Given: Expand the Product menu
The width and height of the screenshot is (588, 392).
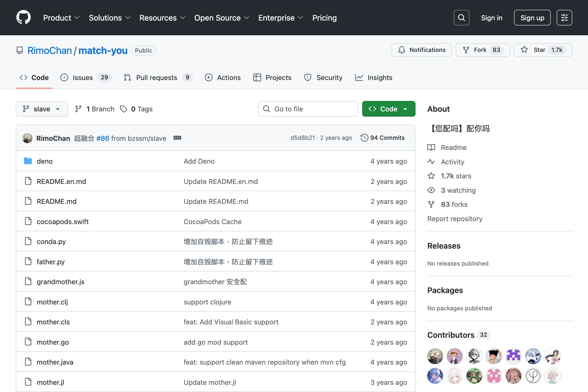Looking at the screenshot, I should click(x=61, y=18).
